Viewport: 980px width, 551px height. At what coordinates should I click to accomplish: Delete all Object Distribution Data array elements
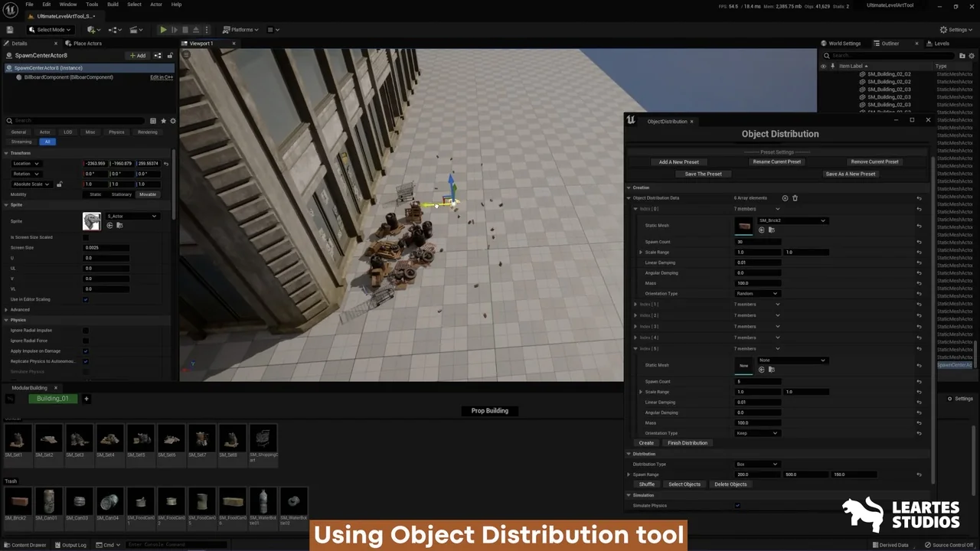coord(795,198)
